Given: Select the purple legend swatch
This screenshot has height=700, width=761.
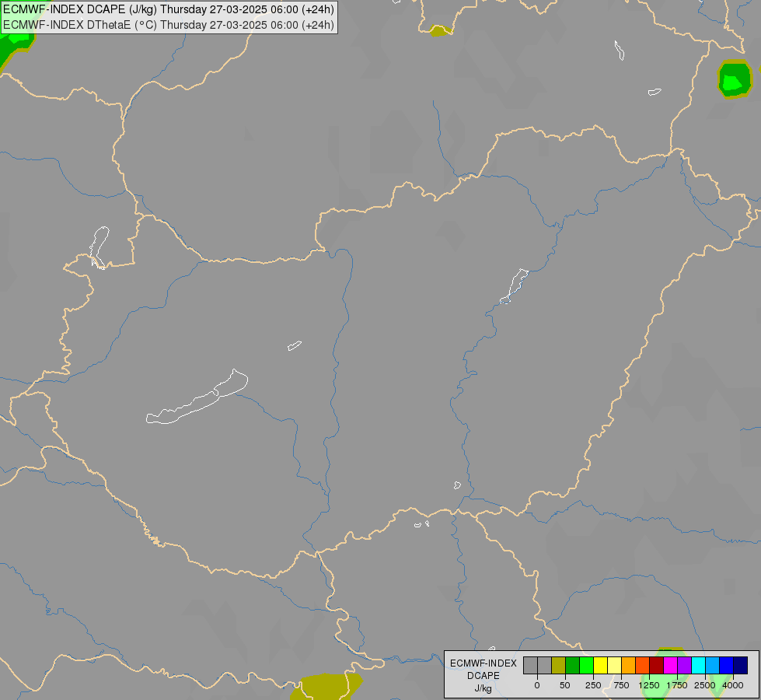Looking at the screenshot, I should (685, 666).
